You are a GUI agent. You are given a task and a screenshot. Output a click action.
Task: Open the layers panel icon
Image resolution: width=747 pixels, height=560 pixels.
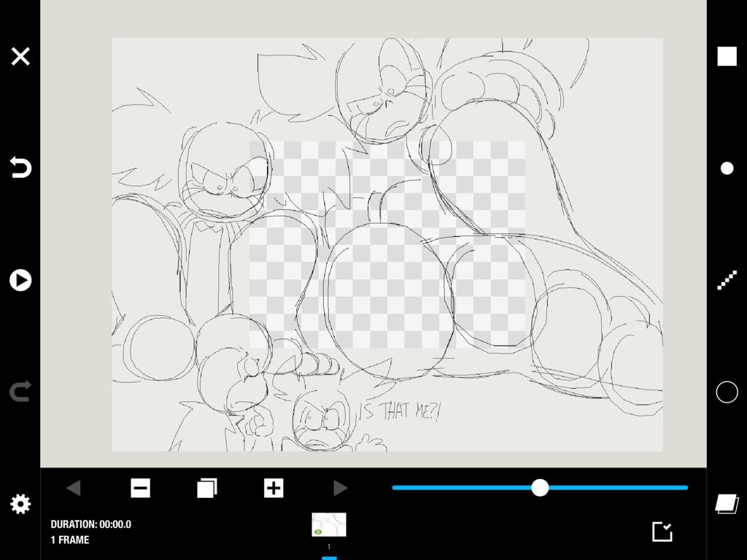(727, 504)
